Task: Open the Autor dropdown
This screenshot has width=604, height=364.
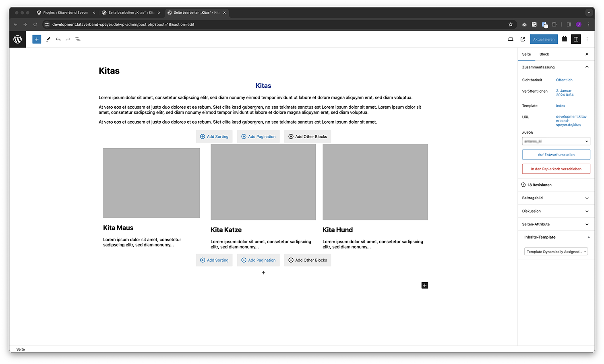Action: click(x=556, y=141)
